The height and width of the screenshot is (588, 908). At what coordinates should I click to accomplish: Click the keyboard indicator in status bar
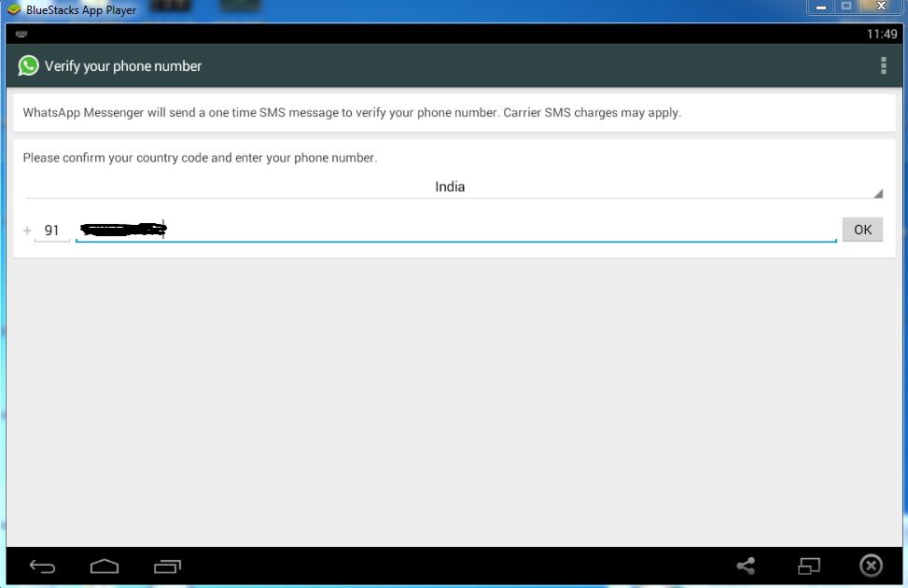[x=21, y=35]
